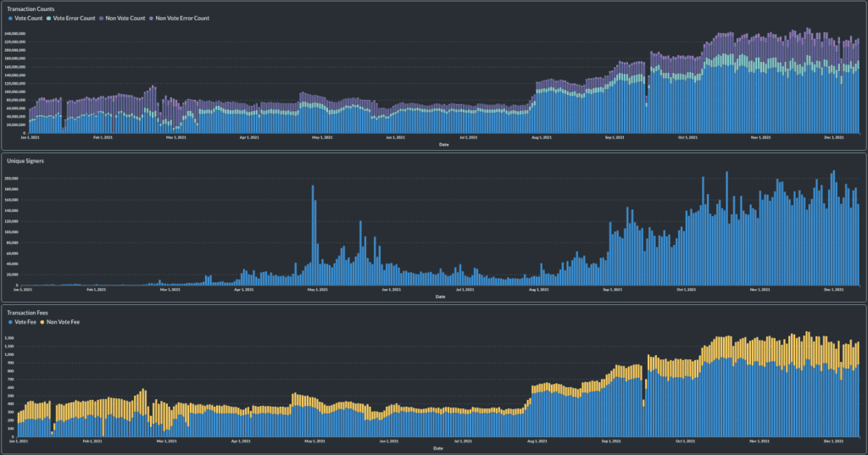The height and width of the screenshot is (455, 868).
Task: Click the yellow Non Vote Fee legend dot
Action: (42, 322)
